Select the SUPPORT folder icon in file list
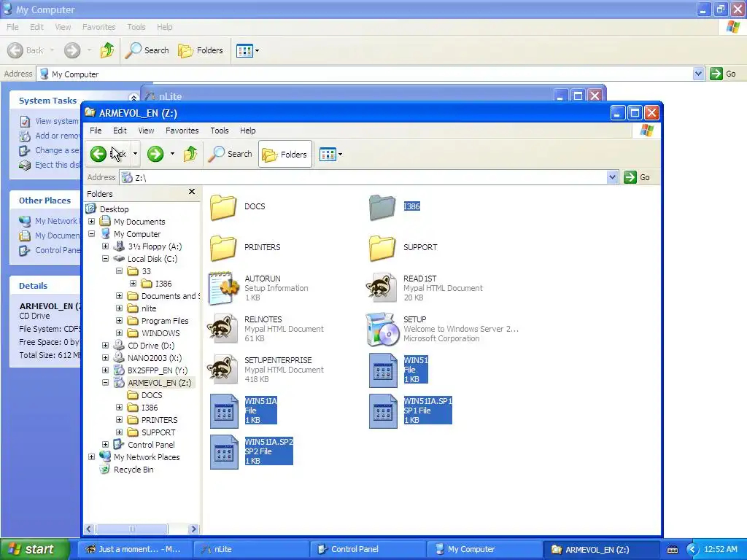Screen dimensions: 747x560 point(382,248)
